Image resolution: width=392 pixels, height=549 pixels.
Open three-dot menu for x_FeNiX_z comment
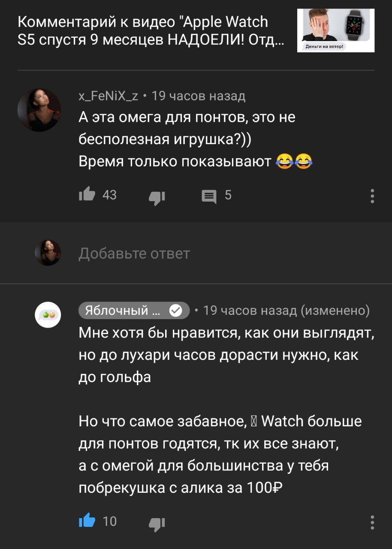372,196
